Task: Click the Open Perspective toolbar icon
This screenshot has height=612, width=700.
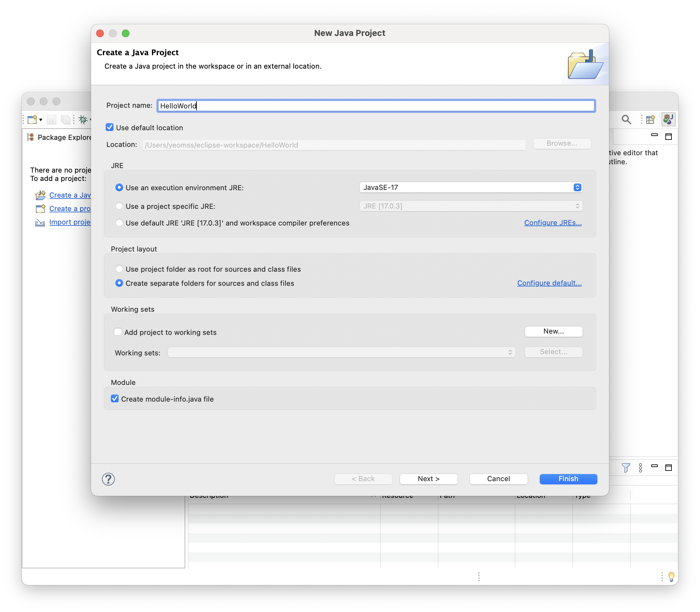Action: (x=650, y=120)
